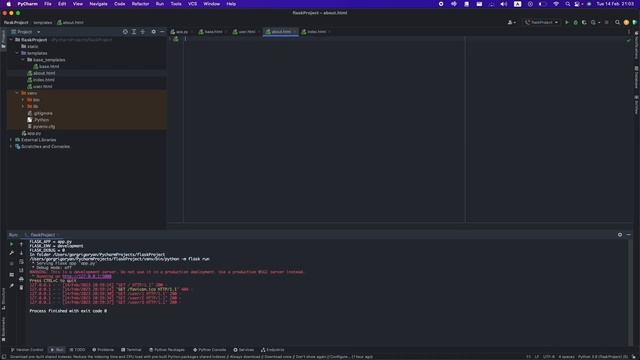This screenshot has width=640, height=360.
Task: Open the Python Packages tool window
Action: 167,350
